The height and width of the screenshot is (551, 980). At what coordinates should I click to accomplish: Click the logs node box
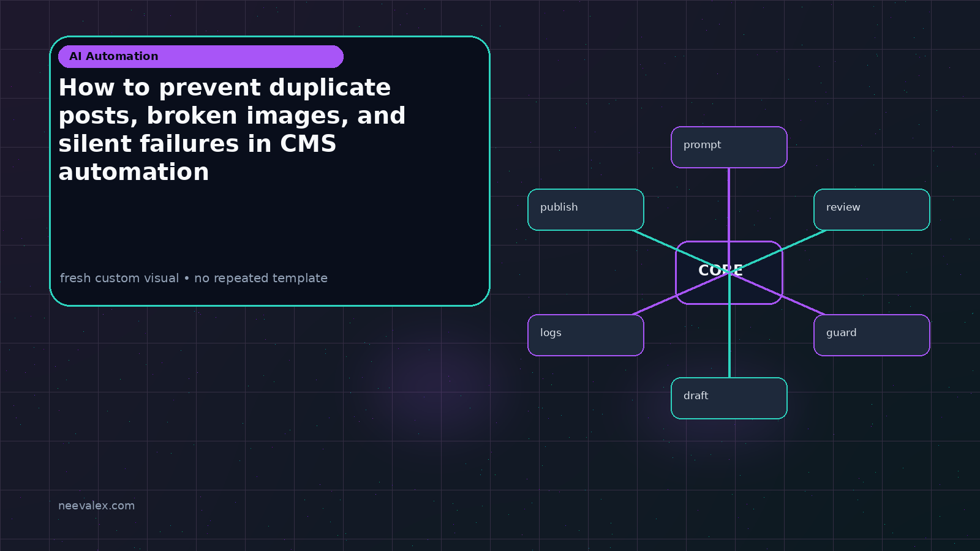click(x=586, y=335)
